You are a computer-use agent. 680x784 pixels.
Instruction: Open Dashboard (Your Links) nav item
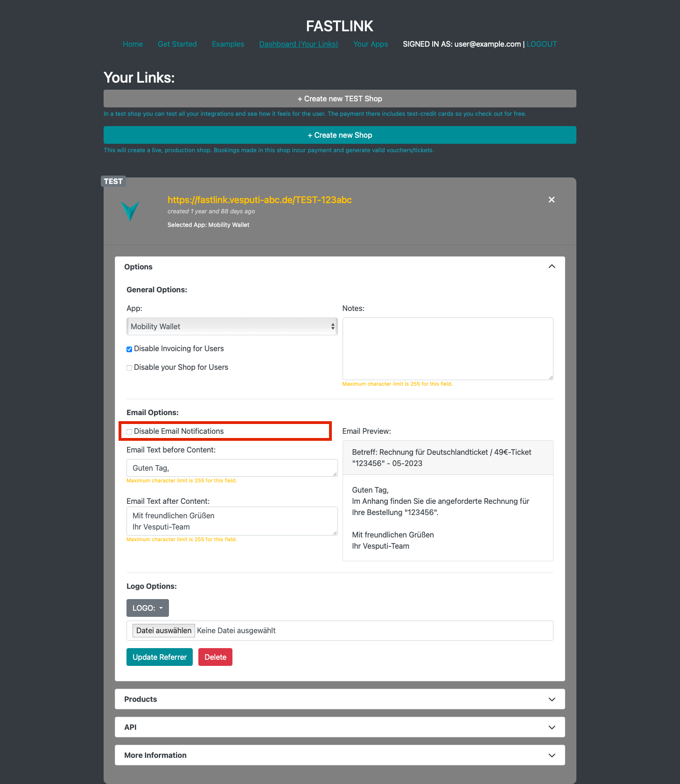(x=299, y=44)
